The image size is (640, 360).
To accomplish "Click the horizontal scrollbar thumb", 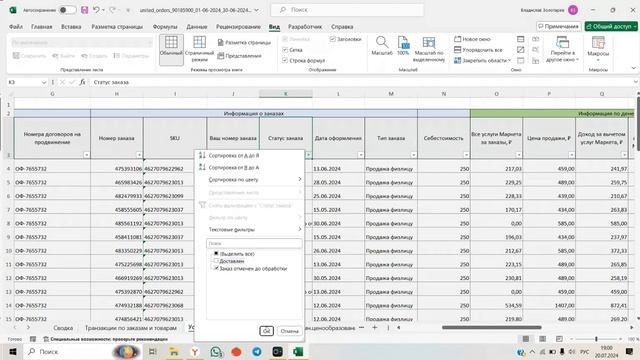I will [x=491, y=327].
